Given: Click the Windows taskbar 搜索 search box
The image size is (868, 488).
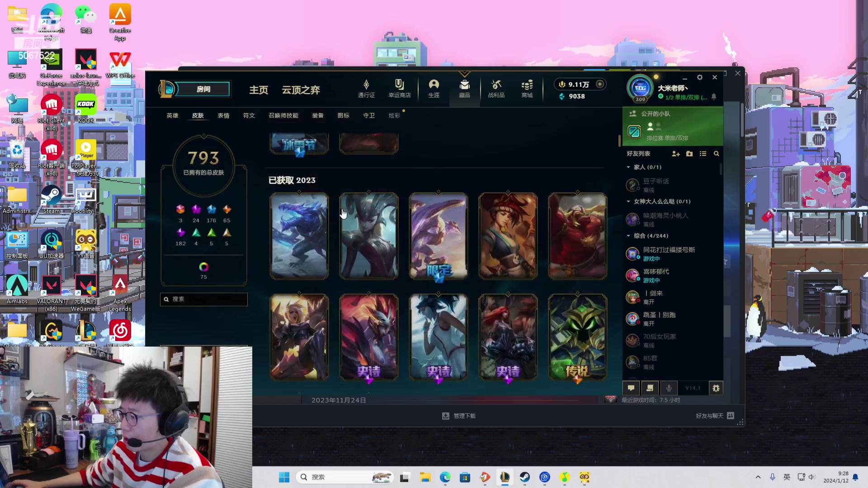Looking at the screenshot, I should (x=345, y=477).
